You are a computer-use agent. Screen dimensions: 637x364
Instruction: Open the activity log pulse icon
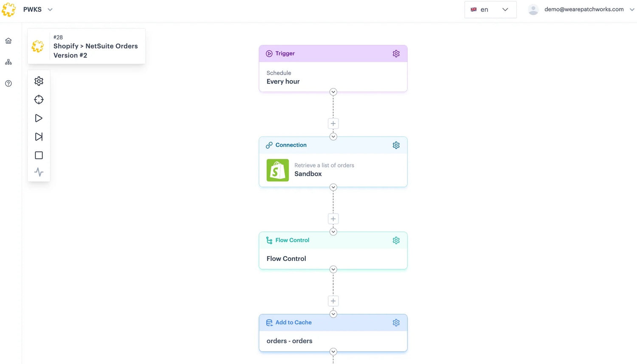39,172
